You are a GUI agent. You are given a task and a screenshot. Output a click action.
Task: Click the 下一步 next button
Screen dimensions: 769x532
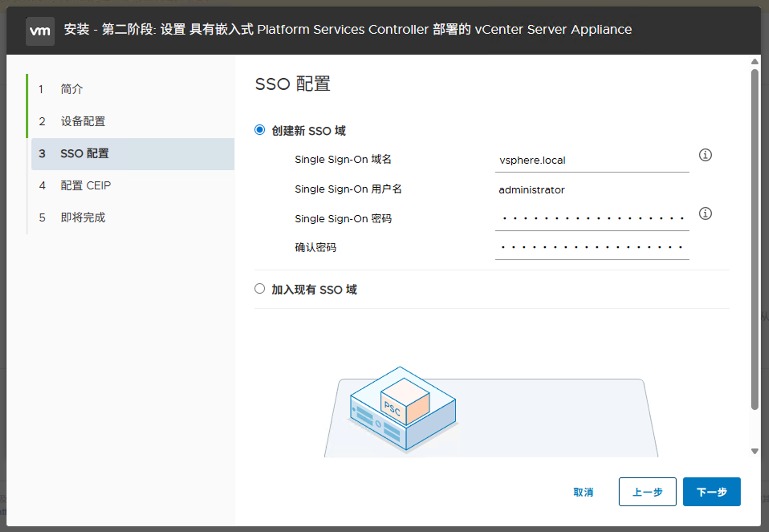pos(712,492)
